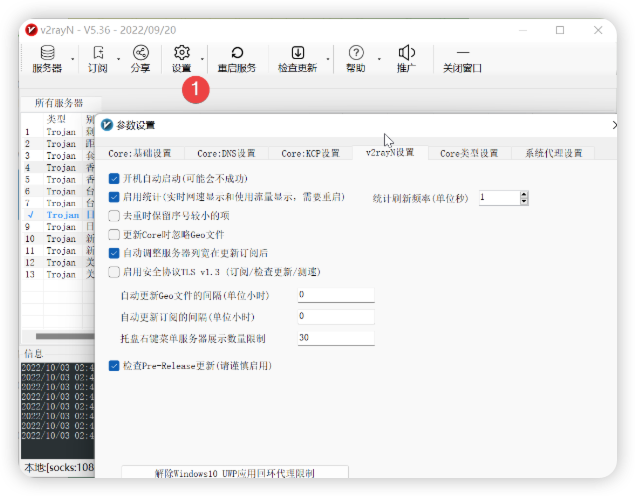Switch to Core类型设置 tab
This screenshot has height=496, width=635.
(469, 153)
